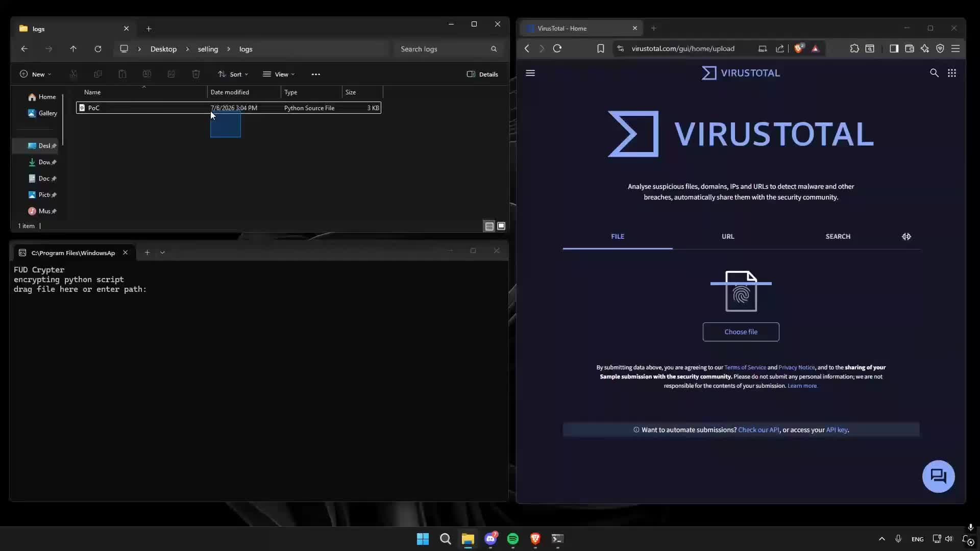Open a new tab in Windows Terminal

[x=147, y=253]
